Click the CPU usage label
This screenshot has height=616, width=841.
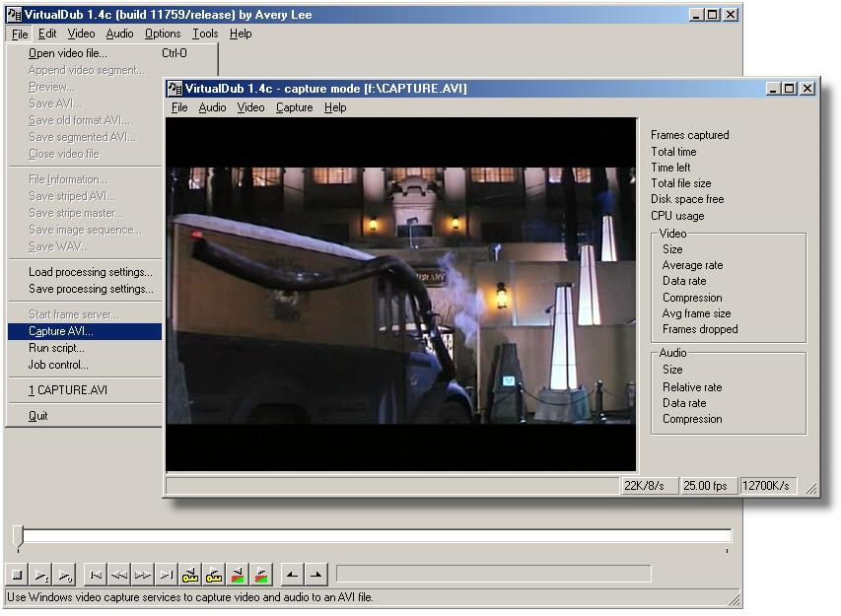click(677, 216)
